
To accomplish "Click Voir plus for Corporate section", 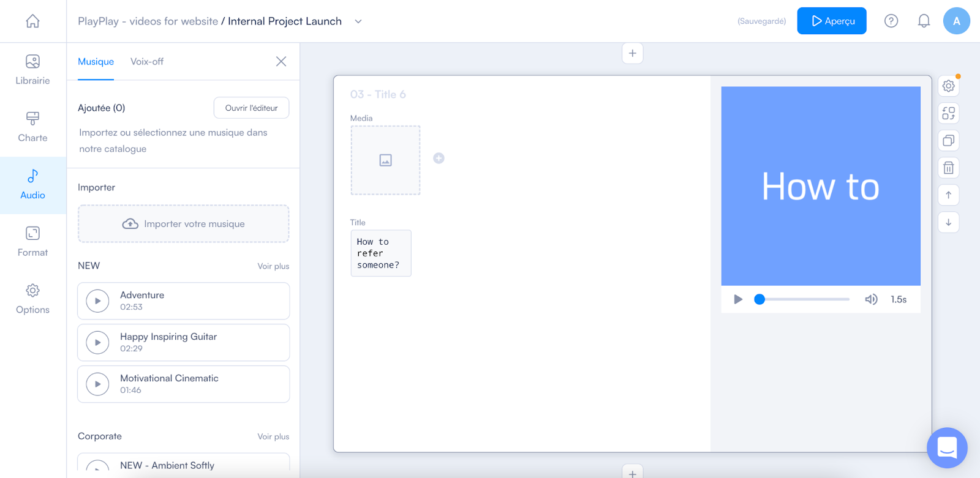I will click(x=273, y=436).
